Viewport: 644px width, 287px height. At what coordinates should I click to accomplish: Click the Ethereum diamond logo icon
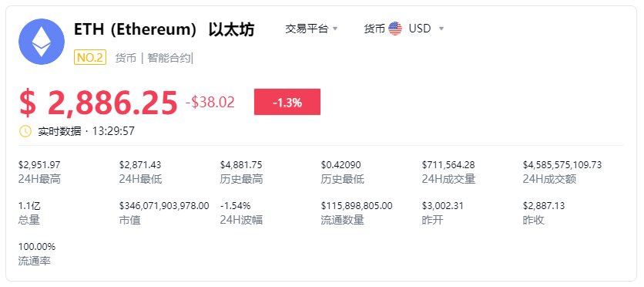click(42, 42)
